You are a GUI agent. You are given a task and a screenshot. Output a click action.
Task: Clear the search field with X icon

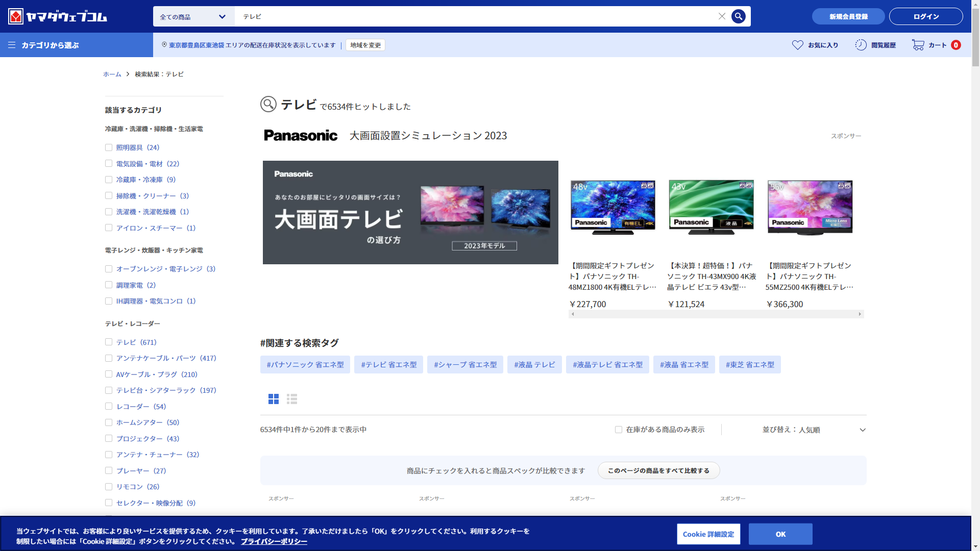(722, 16)
